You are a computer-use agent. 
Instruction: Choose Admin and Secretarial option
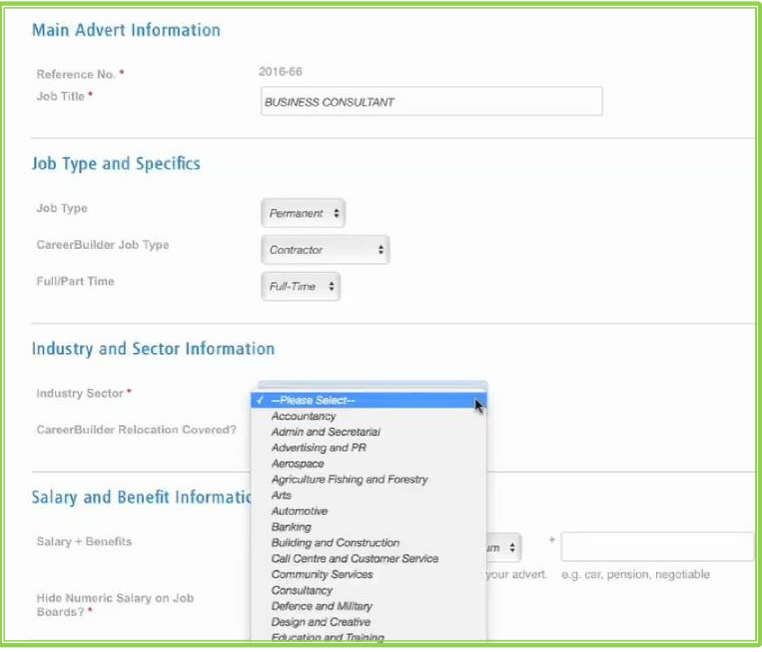coord(325,432)
